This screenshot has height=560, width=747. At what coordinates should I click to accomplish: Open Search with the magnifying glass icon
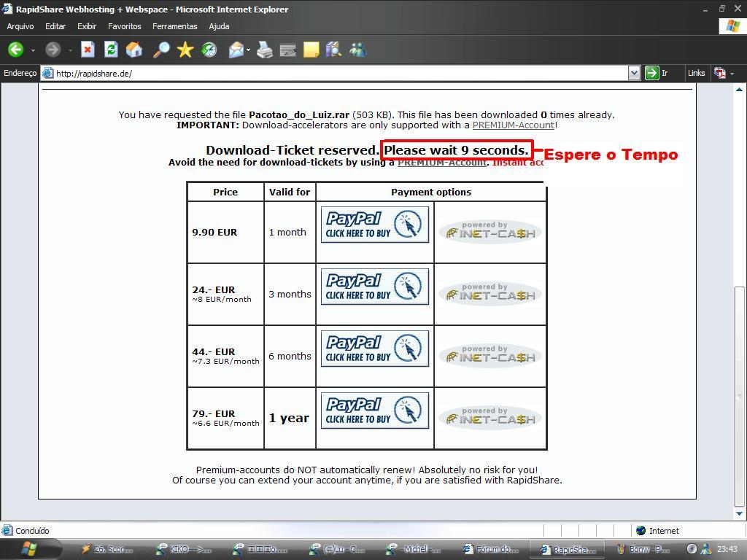coord(161,50)
